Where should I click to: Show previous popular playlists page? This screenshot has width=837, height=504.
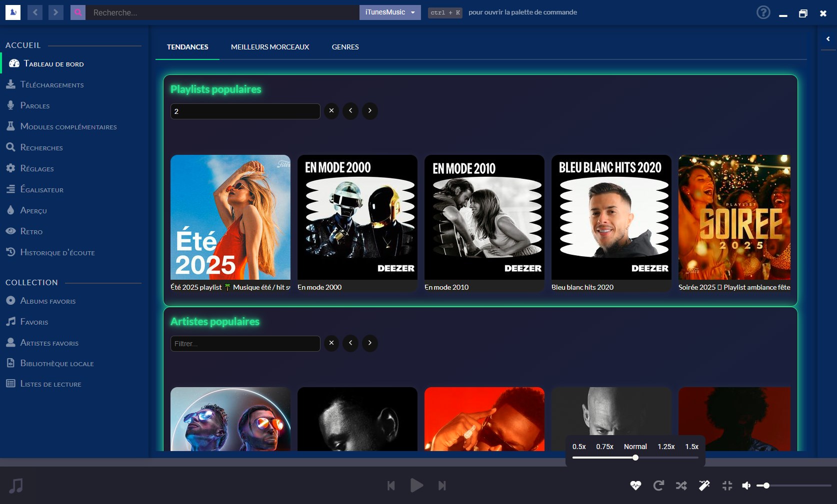(350, 111)
